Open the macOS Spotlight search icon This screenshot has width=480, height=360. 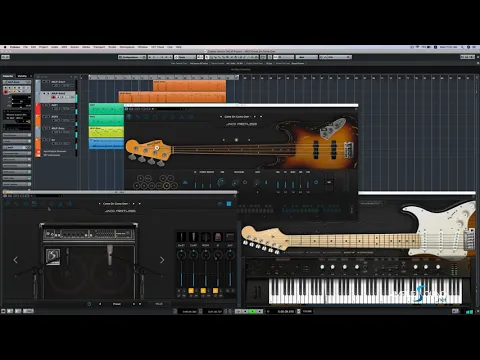click(462, 47)
